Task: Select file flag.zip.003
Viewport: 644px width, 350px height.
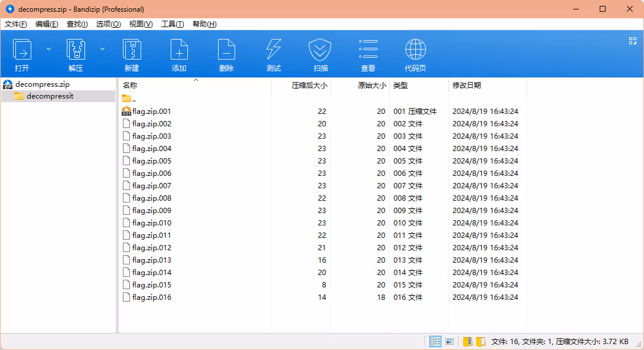Action: click(x=152, y=136)
